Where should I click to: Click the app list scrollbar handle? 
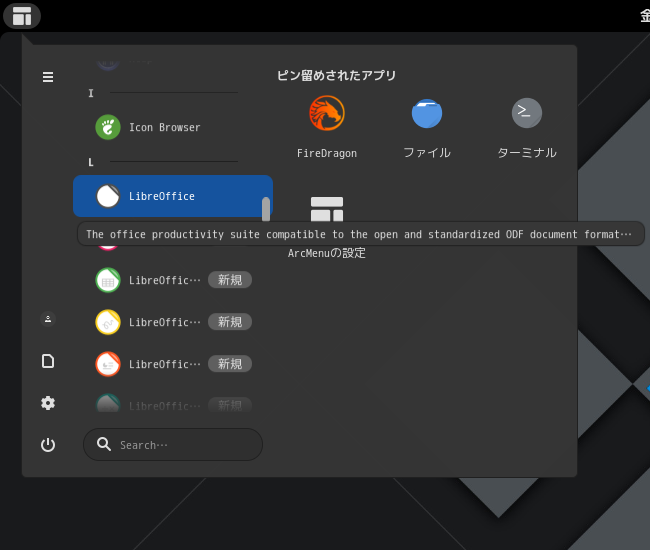[x=266, y=209]
